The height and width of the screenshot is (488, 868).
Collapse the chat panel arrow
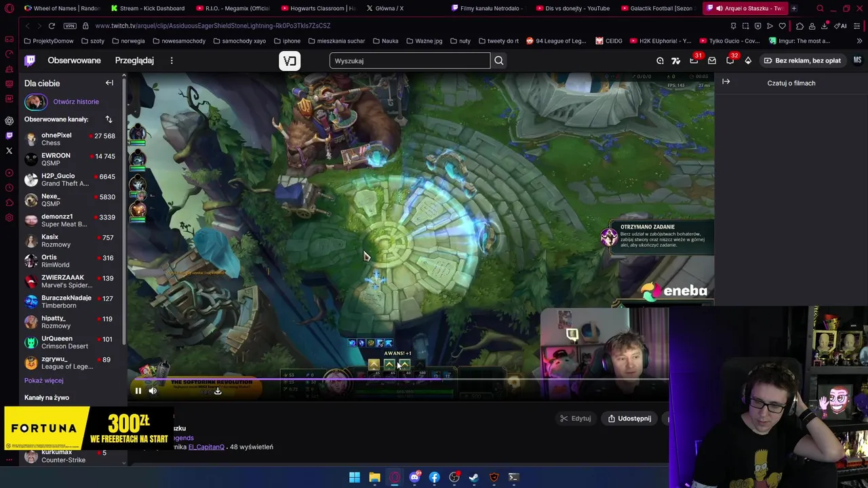726,82
